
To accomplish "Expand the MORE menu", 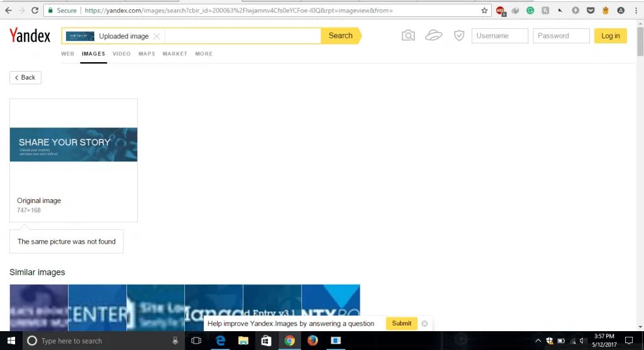I will click(x=204, y=54).
